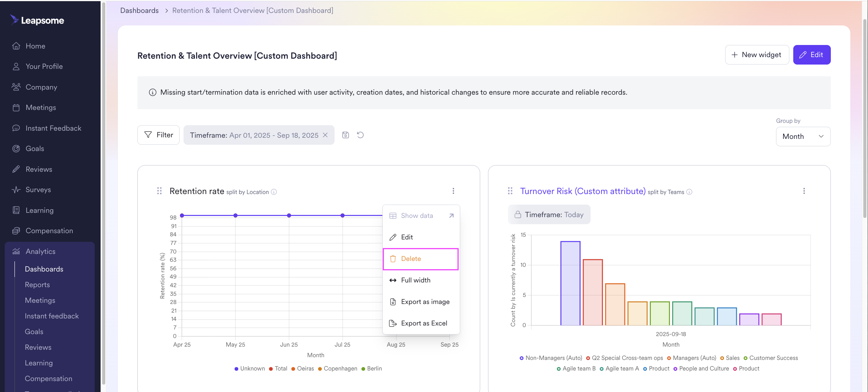Click the save filter icon next to Timeframe
The height and width of the screenshot is (392, 868).
point(346,135)
